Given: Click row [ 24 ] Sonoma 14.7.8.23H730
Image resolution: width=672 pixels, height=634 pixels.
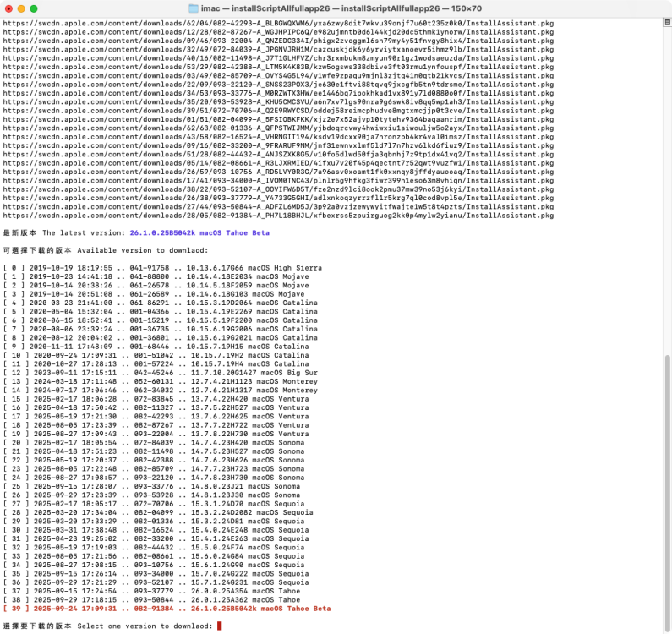Looking at the screenshot, I should coord(154,478).
